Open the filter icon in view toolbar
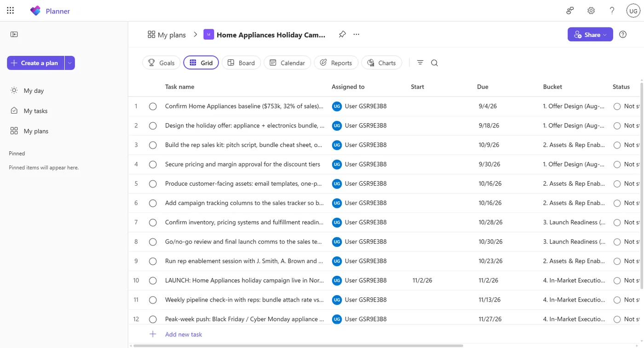The width and height of the screenshot is (644, 348). click(x=420, y=63)
